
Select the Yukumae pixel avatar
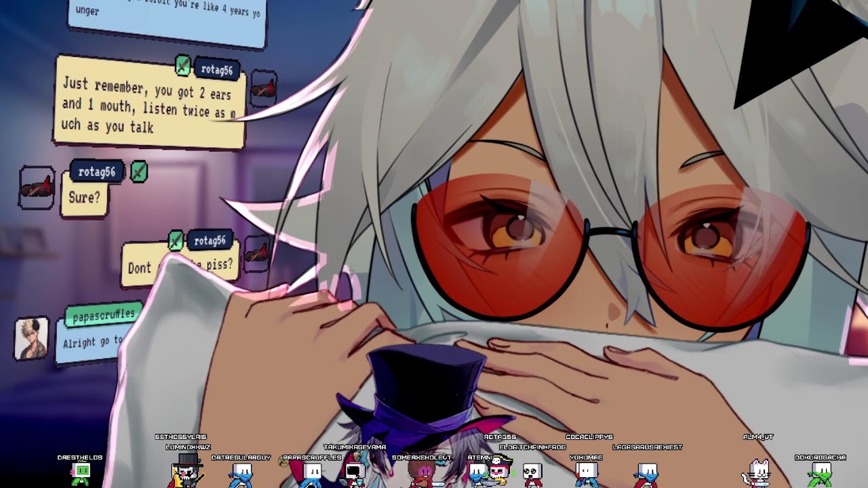[x=587, y=474]
